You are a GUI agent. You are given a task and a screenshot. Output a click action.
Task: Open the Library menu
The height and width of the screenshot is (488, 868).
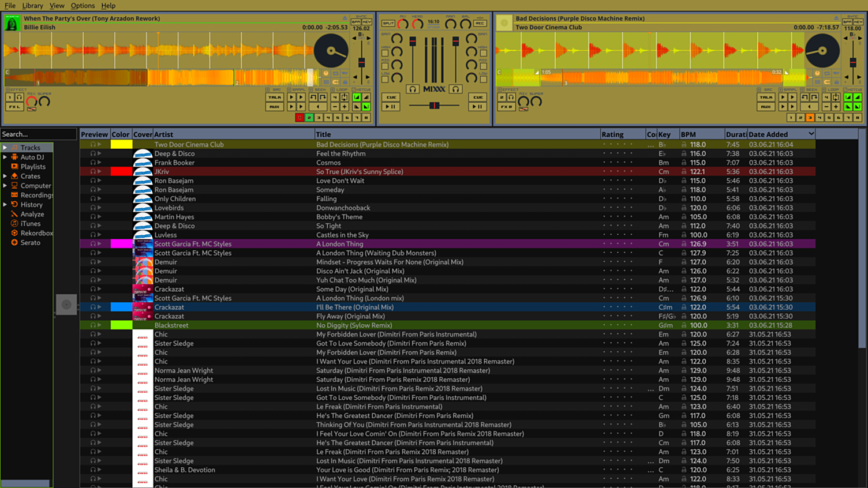(33, 5)
